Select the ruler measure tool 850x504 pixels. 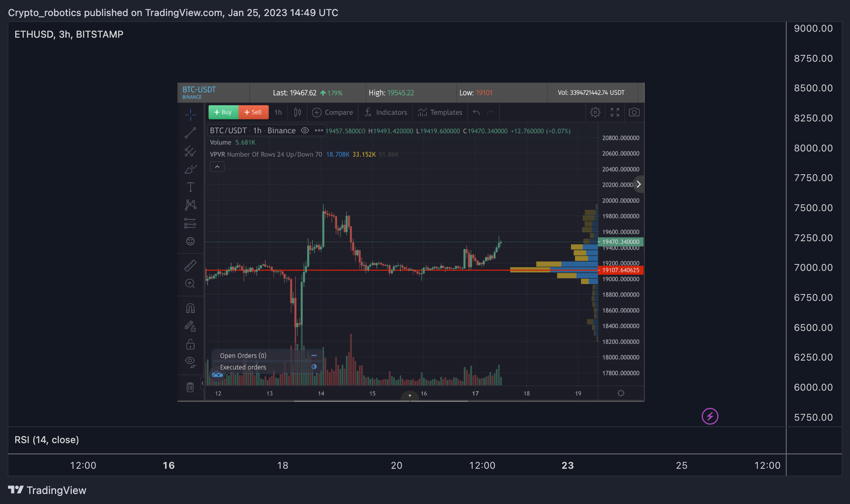point(190,265)
